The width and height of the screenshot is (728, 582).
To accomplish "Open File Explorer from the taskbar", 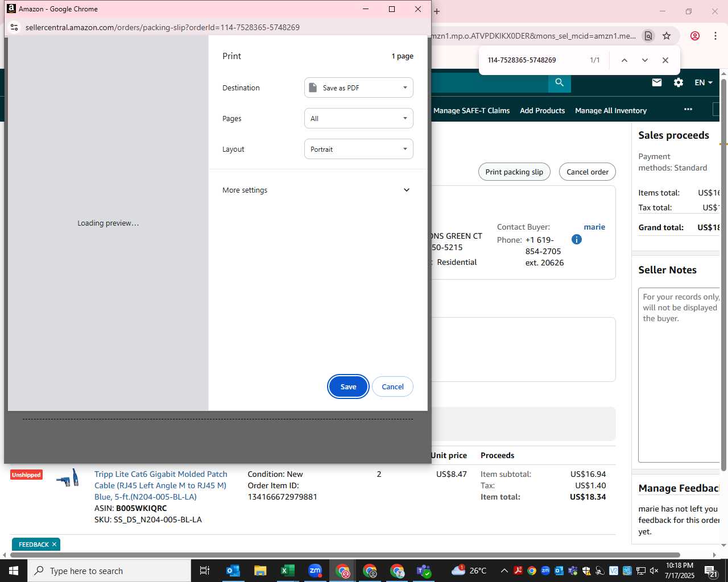I will 260,571.
